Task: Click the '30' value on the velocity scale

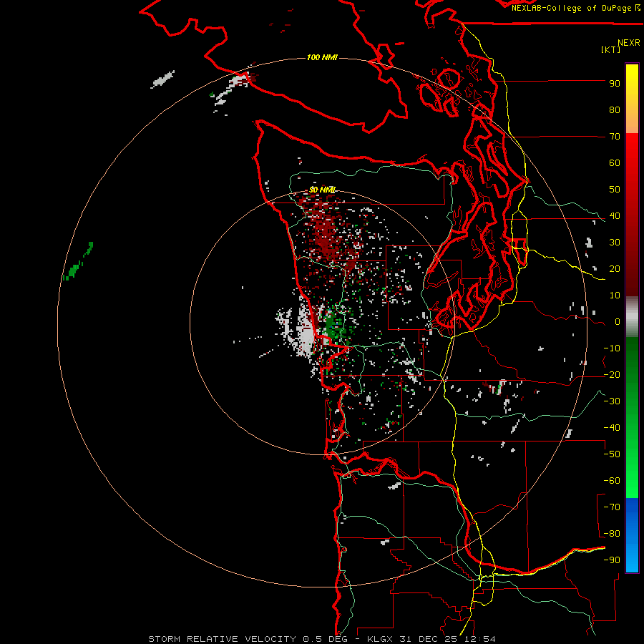Action: 615,243
